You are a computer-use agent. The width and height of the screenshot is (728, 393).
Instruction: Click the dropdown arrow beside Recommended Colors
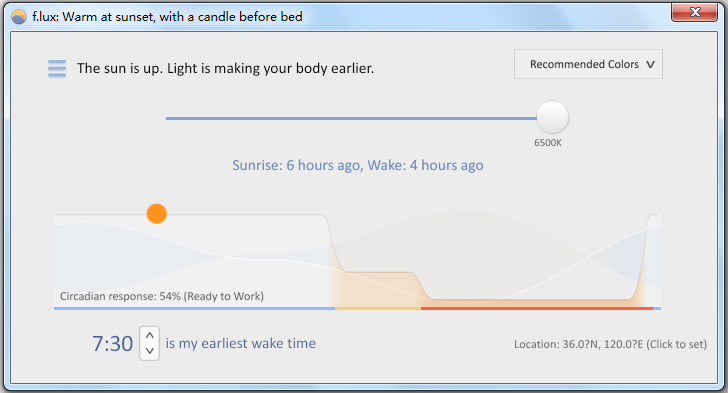pyautogui.click(x=650, y=65)
